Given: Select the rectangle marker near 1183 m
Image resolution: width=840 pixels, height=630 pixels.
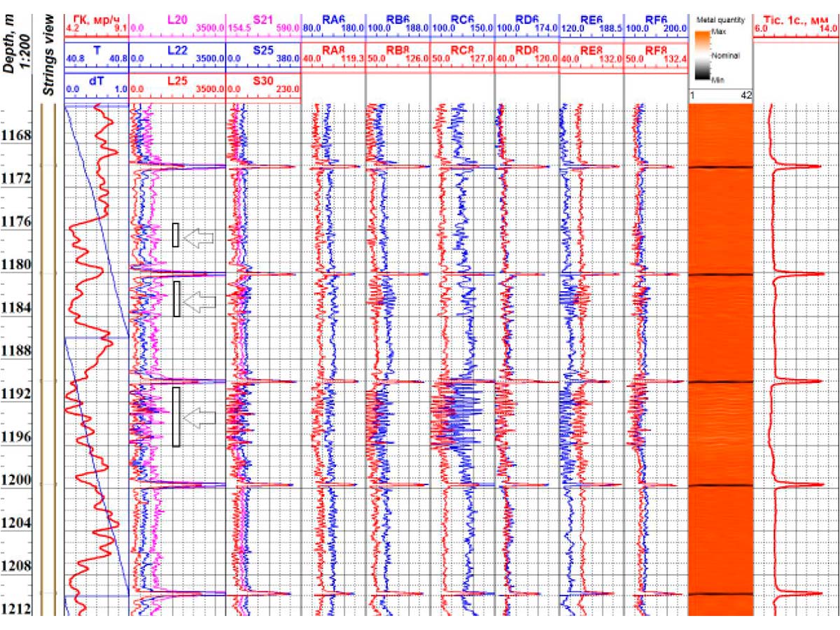Looking at the screenshot, I should coord(176,299).
